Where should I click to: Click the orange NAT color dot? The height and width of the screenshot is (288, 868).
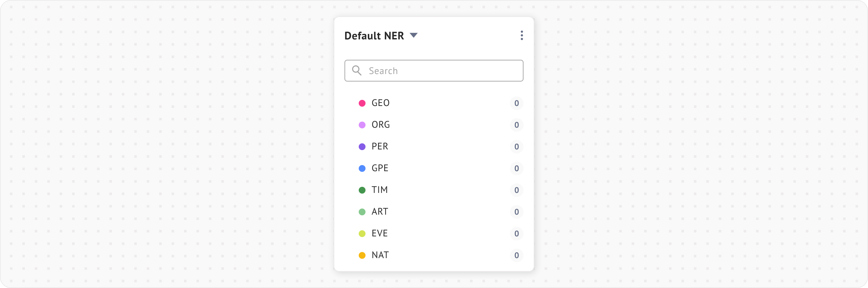click(362, 255)
